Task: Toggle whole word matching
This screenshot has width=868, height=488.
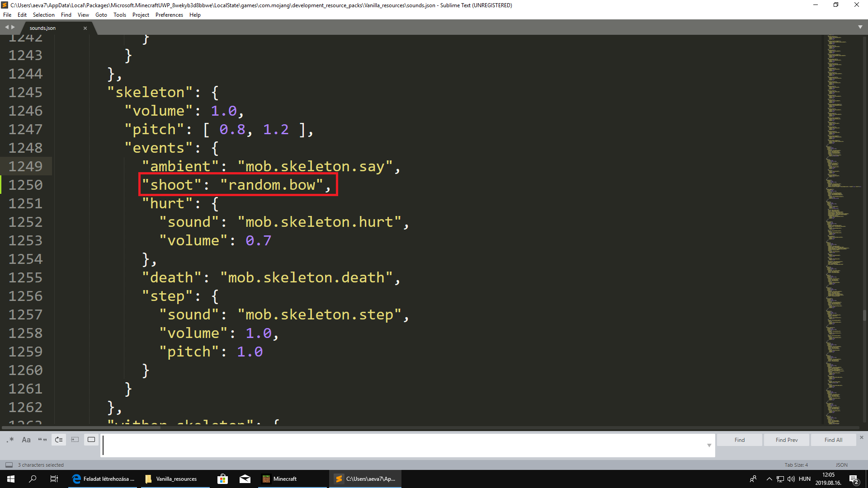Action: (x=42, y=440)
